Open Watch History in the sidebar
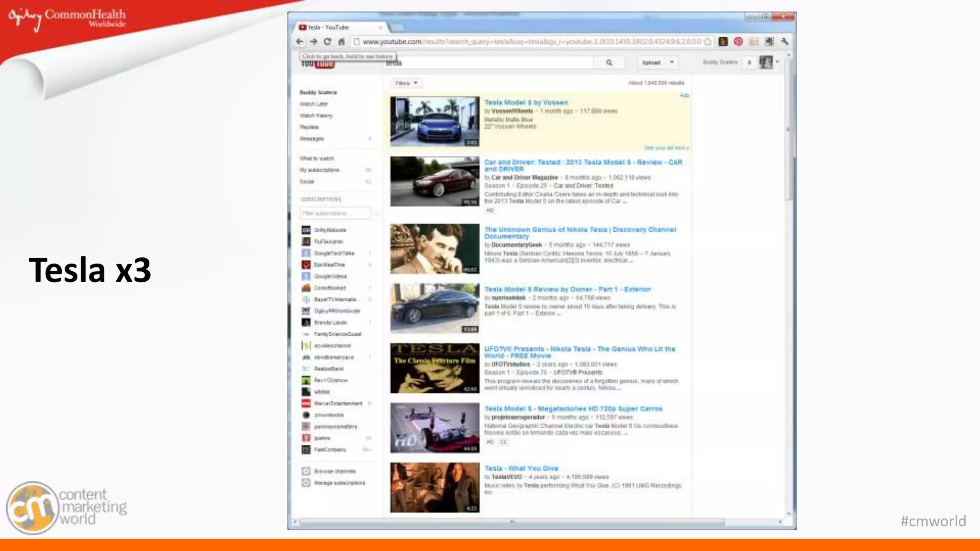Image resolution: width=980 pixels, height=551 pixels. [315, 115]
